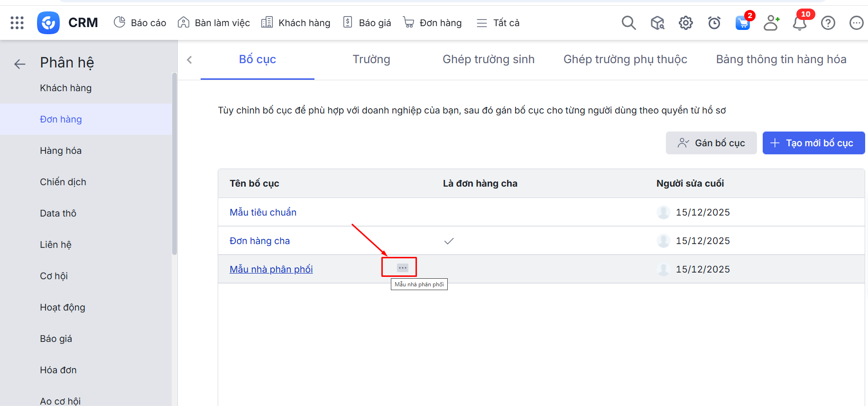The image size is (868, 406).
Task: Open the app launcher grid icon
Action: (17, 23)
